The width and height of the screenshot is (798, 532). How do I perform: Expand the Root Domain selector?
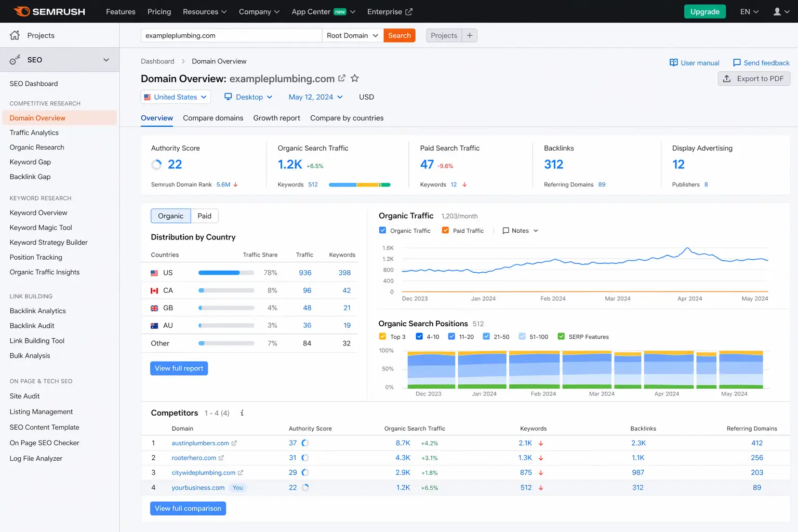click(352, 35)
